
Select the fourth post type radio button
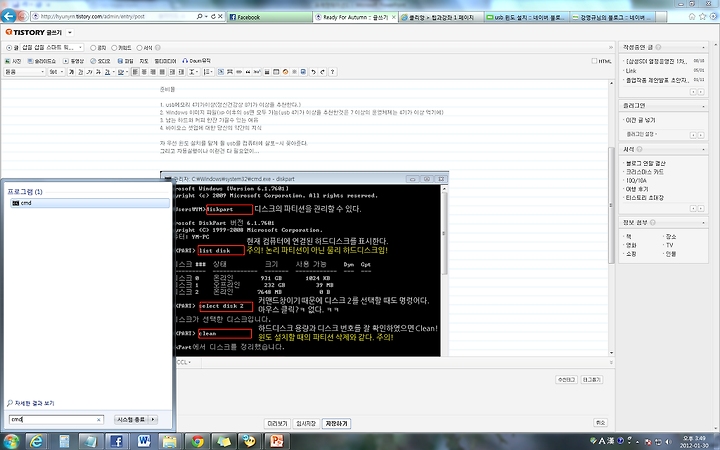point(140,48)
